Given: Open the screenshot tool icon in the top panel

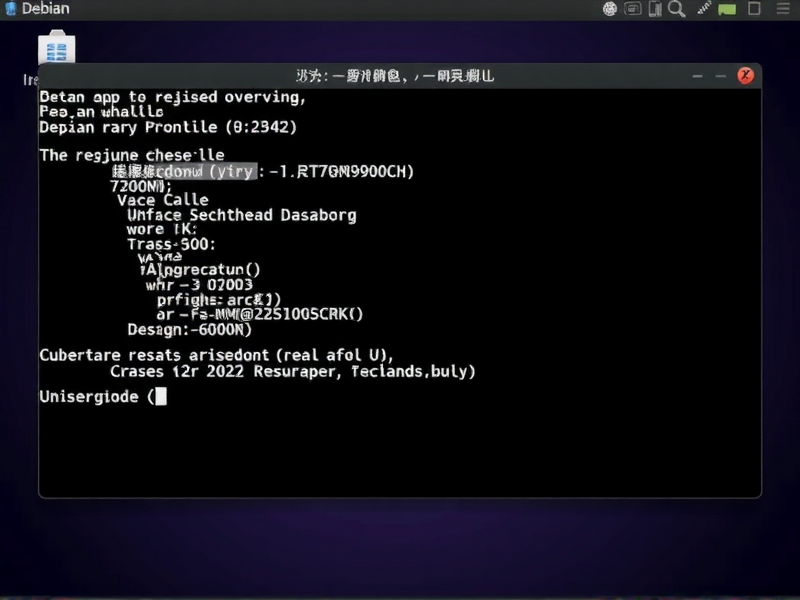Looking at the screenshot, I should 634,8.
